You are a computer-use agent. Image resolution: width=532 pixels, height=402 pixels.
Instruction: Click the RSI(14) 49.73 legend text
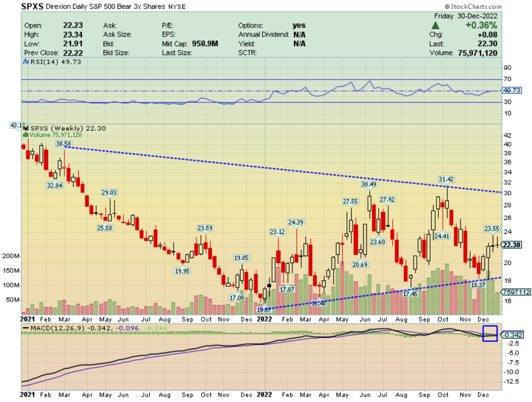pos(56,62)
